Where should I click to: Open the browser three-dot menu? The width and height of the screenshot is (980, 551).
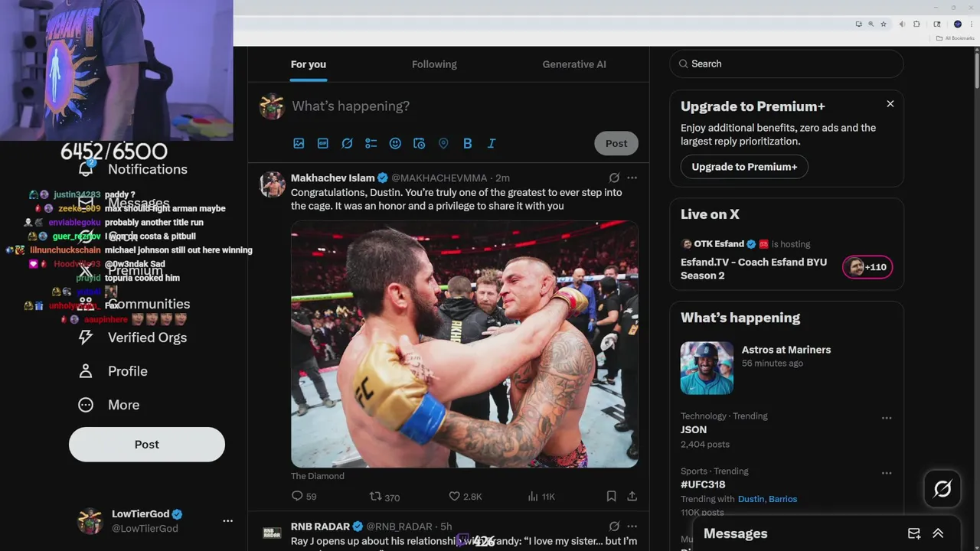[971, 24]
